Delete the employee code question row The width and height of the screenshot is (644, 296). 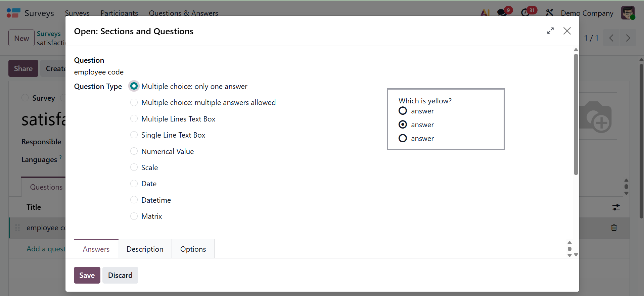point(614,228)
